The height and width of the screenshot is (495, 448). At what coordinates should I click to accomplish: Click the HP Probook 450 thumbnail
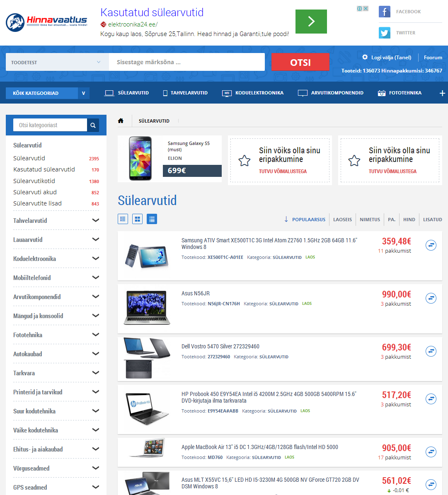pos(147,408)
